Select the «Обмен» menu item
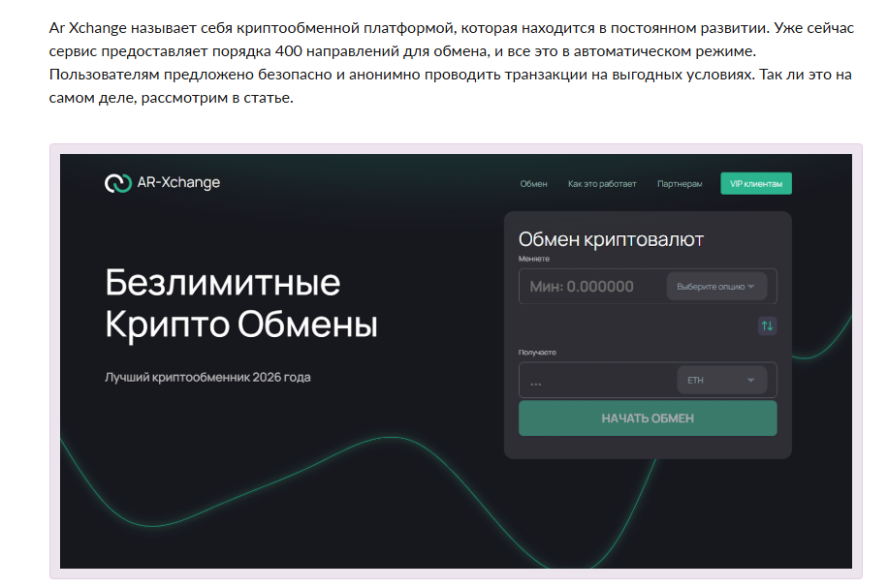Screen dimensions: 888x588 [x=532, y=181]
